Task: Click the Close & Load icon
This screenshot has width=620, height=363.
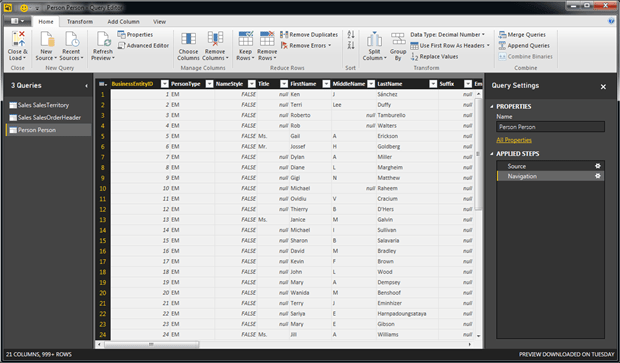Action: pos(18,40)
